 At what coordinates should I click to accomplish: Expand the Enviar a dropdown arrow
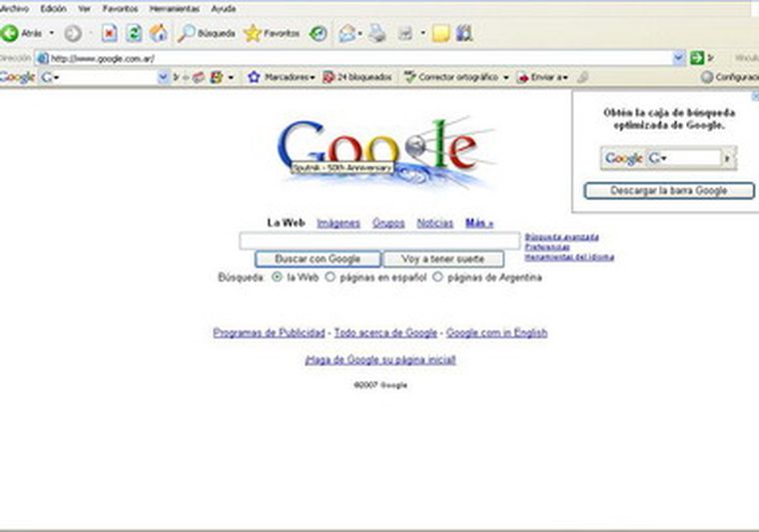coord(565,78)
